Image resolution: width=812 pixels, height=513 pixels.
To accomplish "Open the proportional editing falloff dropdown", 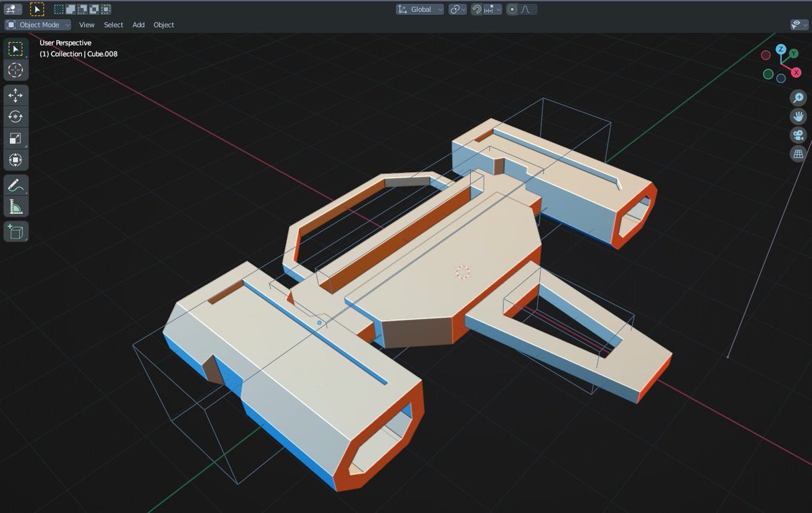I will [x=528, y=9].
